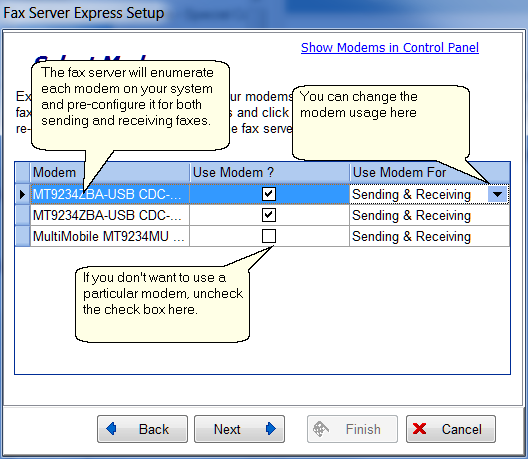
Task: Select second row's Sending & Receiving cell
Action: click(x=429, y=215)
